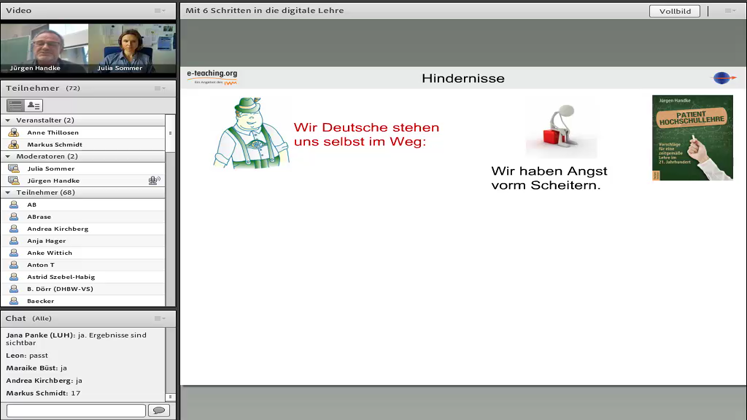Switch to attendee list view icon
This screenshot has height=420, width=747.
point(16,105)
